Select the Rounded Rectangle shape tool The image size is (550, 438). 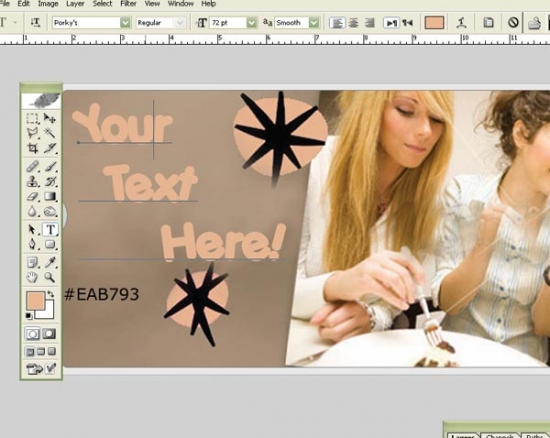pos(50,244)
